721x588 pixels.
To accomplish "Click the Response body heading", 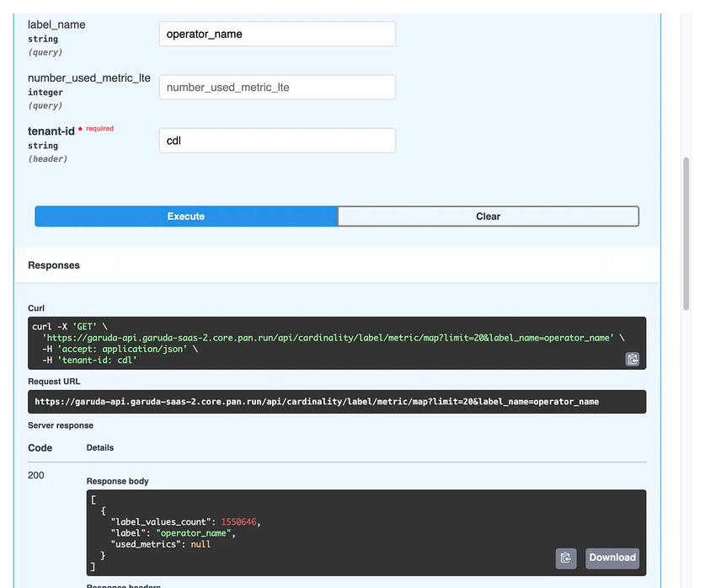I will point(117,481).
